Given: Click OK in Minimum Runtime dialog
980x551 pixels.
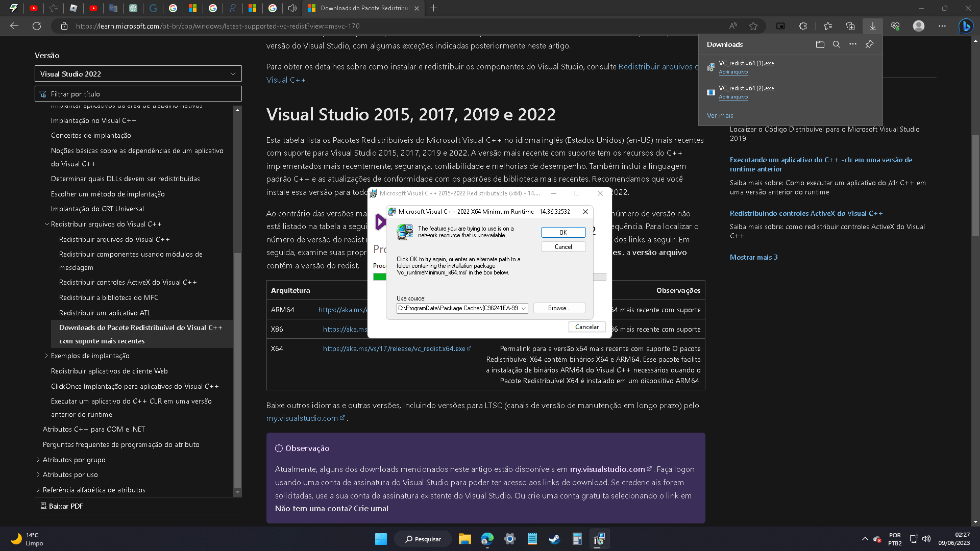Looking at the screenshot, I should click(x=563, y=232).
